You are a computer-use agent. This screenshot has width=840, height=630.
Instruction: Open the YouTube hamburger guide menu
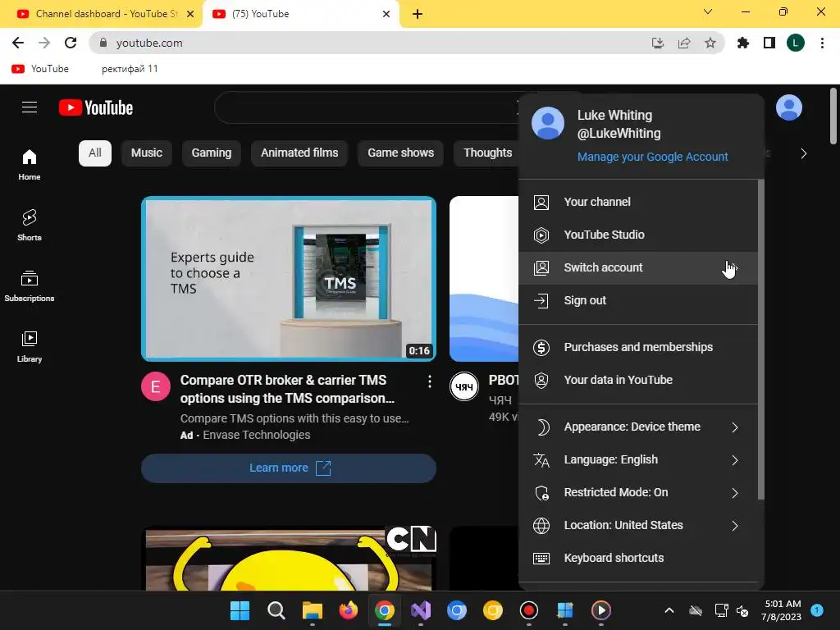tap(30, 107)
